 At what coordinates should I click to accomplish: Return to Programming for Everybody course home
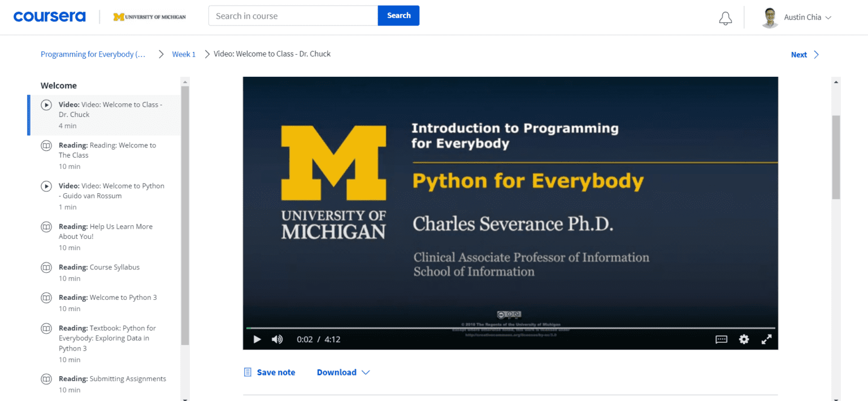[x=93, y=54]
